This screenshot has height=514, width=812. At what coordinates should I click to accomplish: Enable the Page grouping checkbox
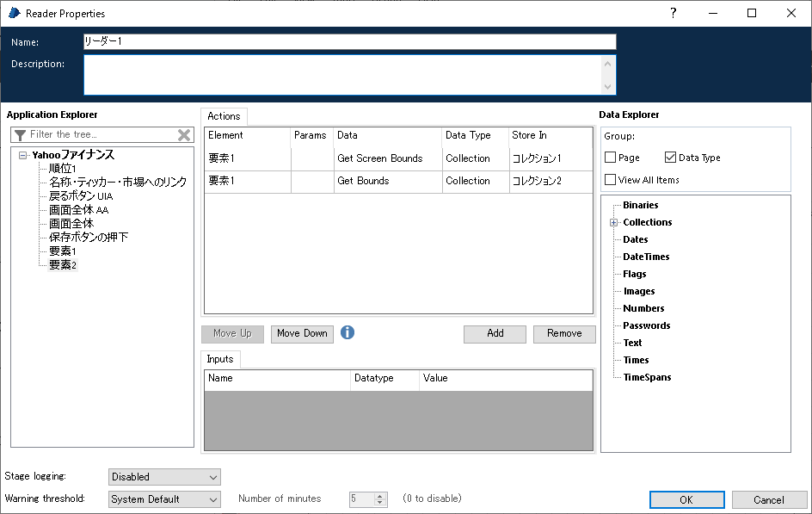coord(611,158)
